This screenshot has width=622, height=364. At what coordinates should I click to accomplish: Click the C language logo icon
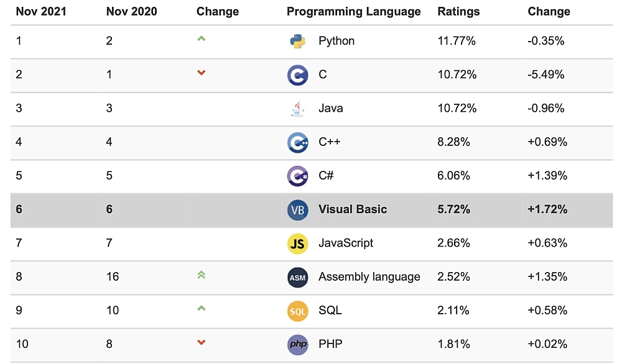coord(297,75)
